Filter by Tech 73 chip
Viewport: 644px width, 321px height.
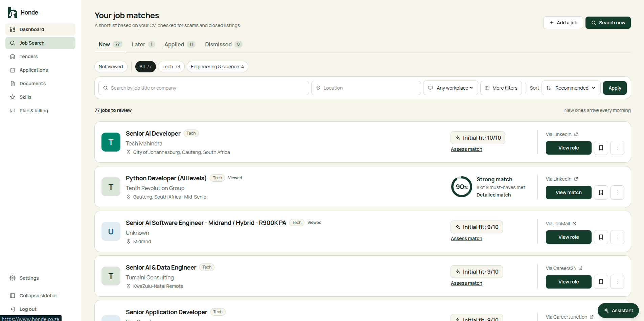click(171, 67)
